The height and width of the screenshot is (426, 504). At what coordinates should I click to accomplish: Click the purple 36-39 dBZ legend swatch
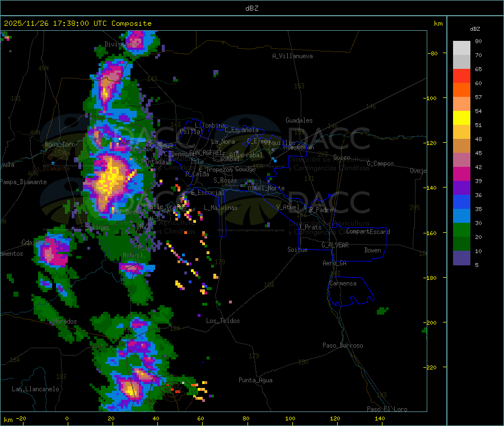tap(461, 188)
